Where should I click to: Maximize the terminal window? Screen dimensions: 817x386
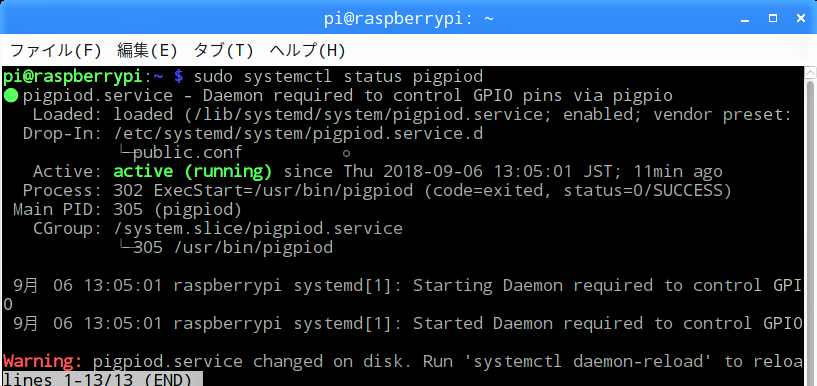click(x=773, y=18)
